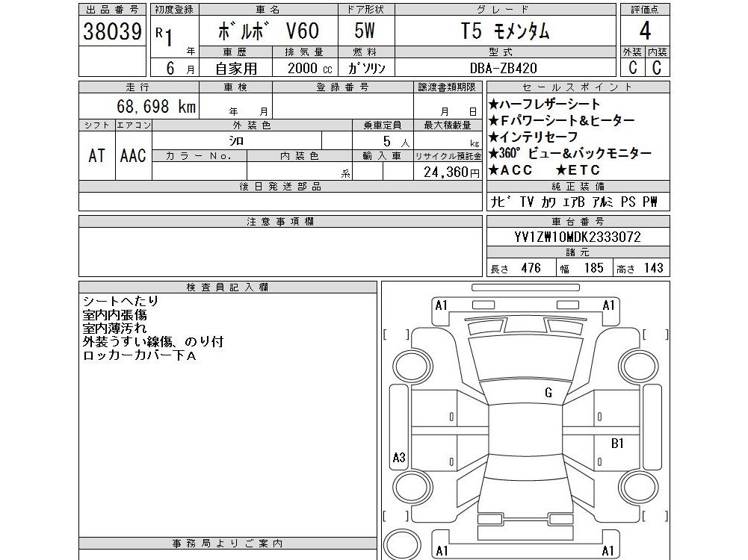The height and width of the screenshot is (560, 748).
Task: Select the 車台番号 header
Action: tap(578, 222)
